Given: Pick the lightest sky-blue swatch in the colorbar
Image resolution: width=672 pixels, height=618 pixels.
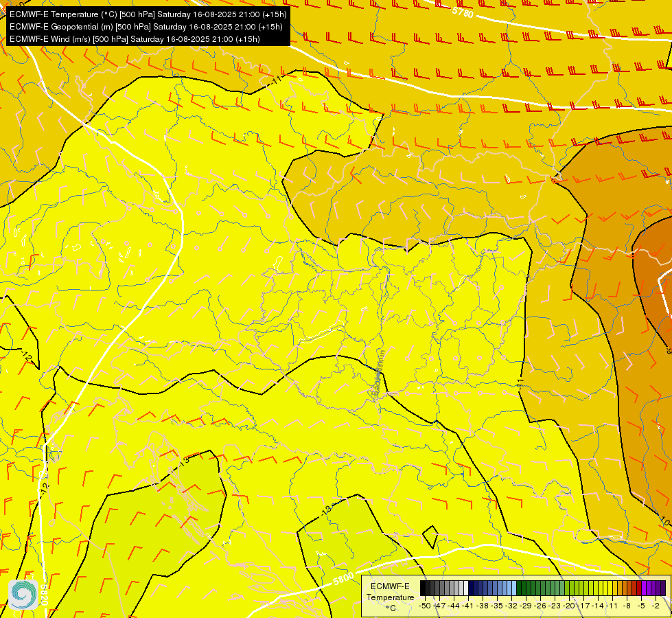Looking at the screenshot, I should (x=514, y=588).
